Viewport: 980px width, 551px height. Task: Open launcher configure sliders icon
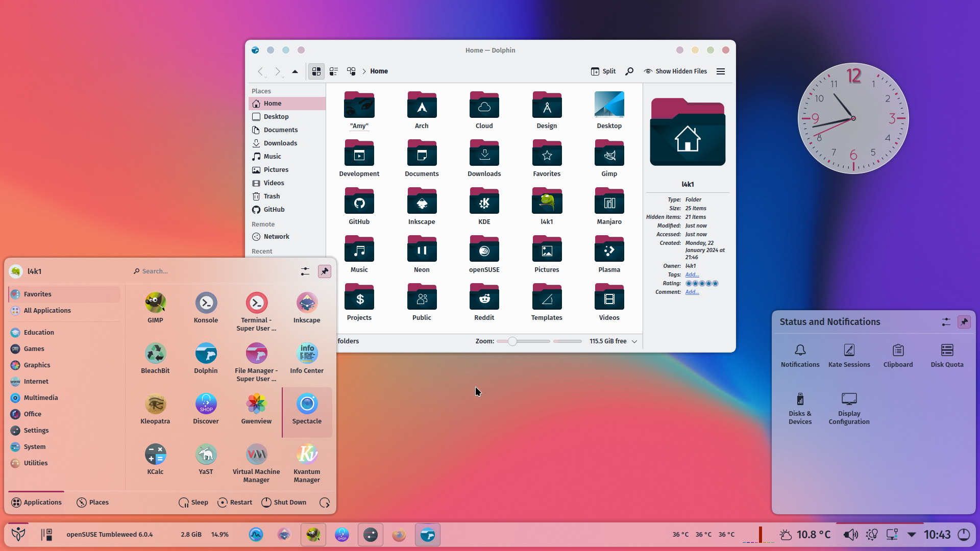(305, 271)
